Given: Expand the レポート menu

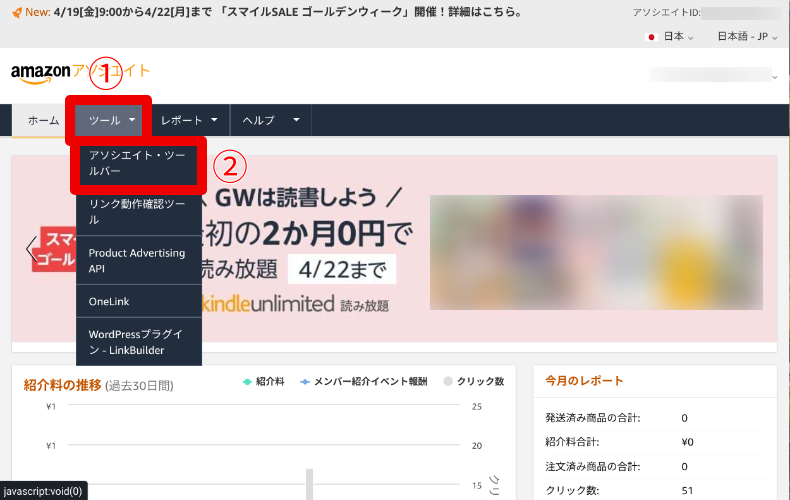Looking at the screenshot, I should coord(189,120).
